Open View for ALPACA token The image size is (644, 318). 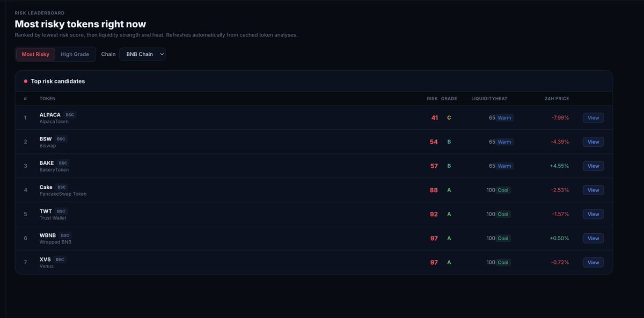(x=593, y=118)
